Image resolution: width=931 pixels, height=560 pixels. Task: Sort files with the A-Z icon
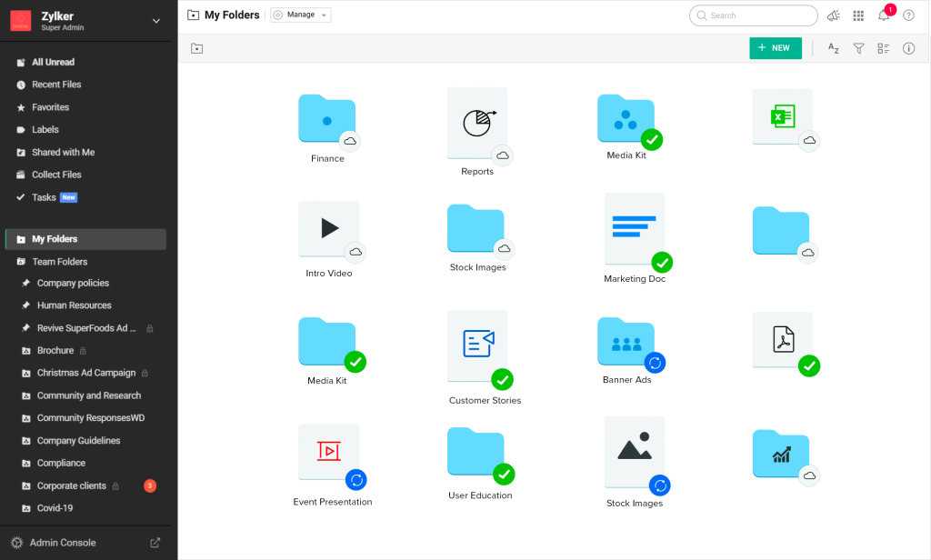[x=833, y=48]
